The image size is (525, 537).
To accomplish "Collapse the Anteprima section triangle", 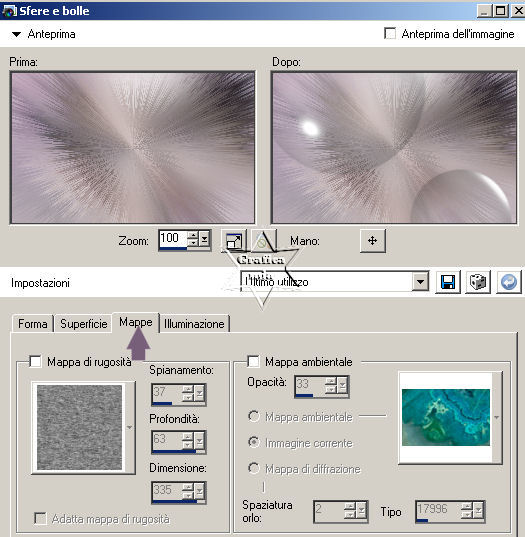I will click(x=16, y=34).
